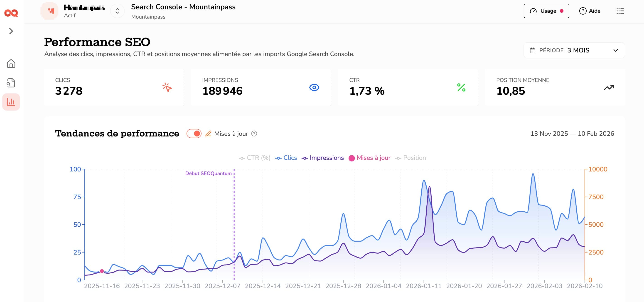The image size is (644, 302).
Task: Expand the collapsed sidebar with the arrow
Action: 11,31
